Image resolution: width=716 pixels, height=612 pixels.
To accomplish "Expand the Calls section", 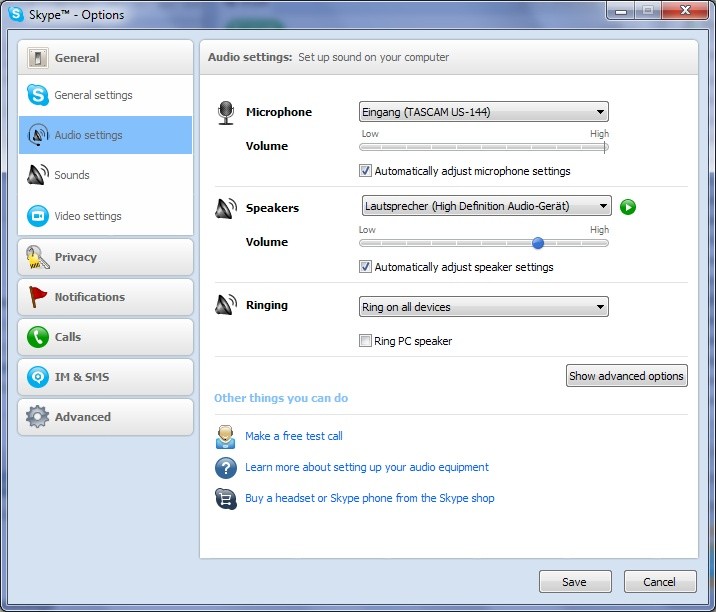I will (x=105, y=337).
